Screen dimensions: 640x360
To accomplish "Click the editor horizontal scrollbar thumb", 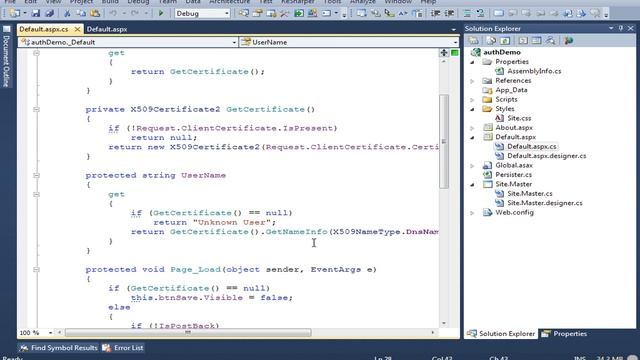I will click(188, 333).
